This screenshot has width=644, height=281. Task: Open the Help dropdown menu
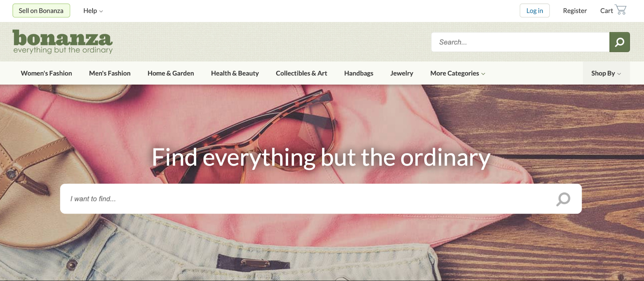tap(93, 11)
